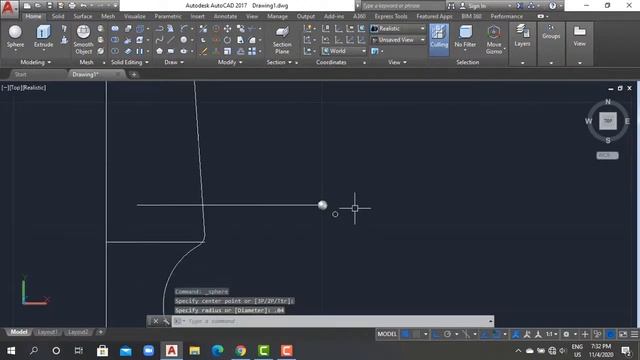Click the Top view control label
The image size is (640, 360).
pyautogui.click(x=16, y=88)
